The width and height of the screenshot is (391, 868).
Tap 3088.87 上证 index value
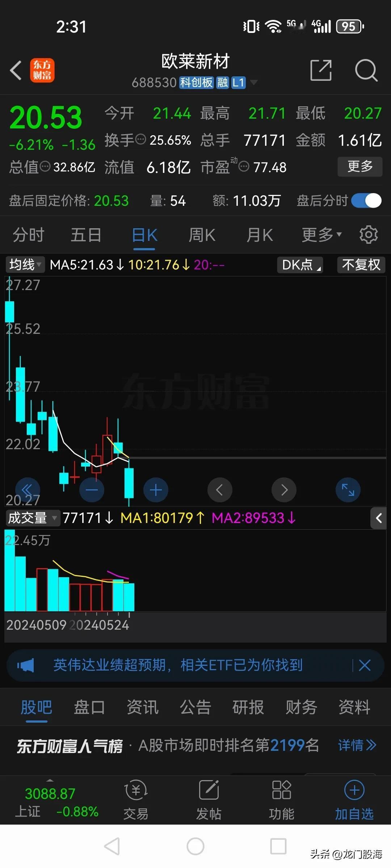click(x=50, y=793)
